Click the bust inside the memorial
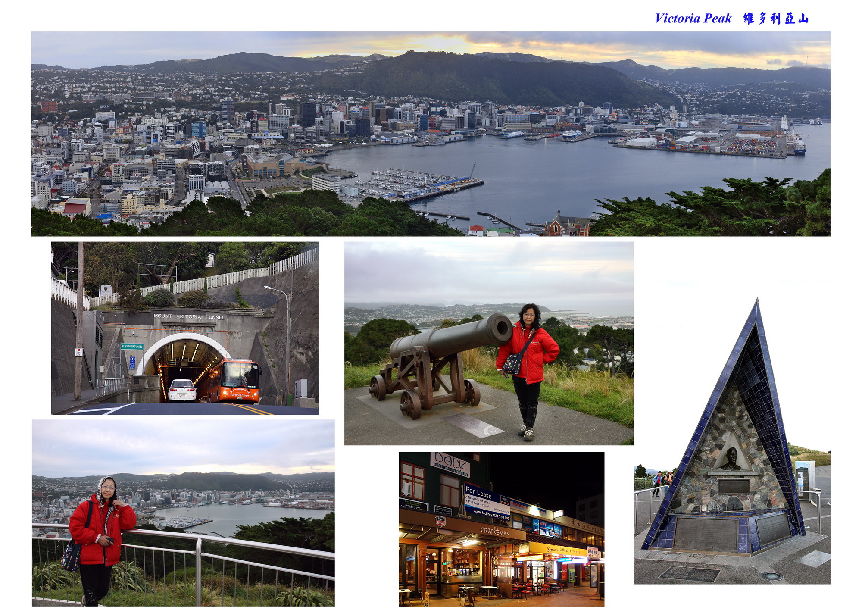The width and height of the screenshot is (862, 616). click(x=731, y=459)
